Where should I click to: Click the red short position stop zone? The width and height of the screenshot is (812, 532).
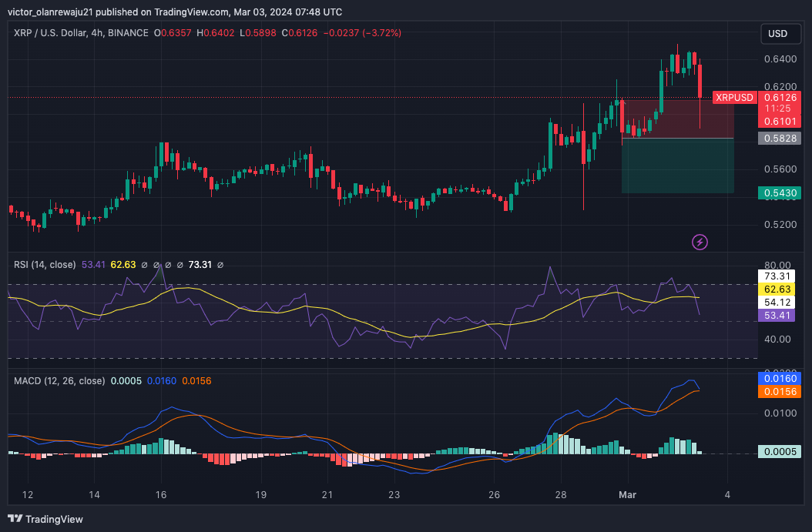pyautogui.click(x=677, y=119)
